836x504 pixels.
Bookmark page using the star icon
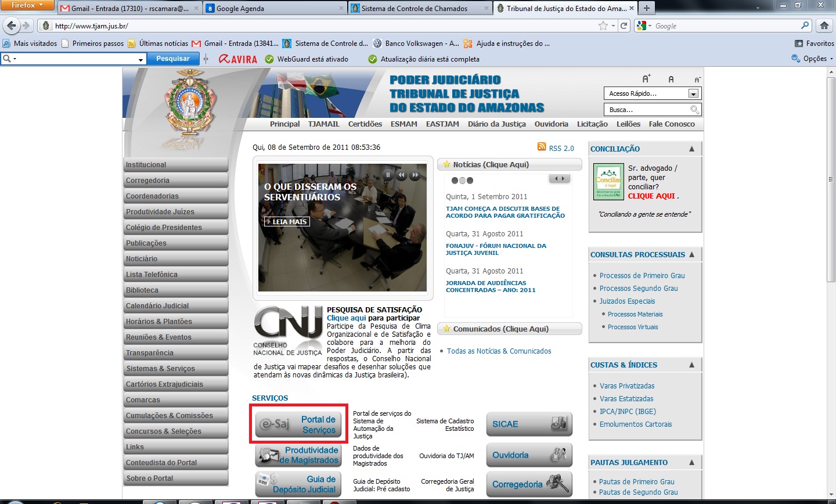click(603, 26)
